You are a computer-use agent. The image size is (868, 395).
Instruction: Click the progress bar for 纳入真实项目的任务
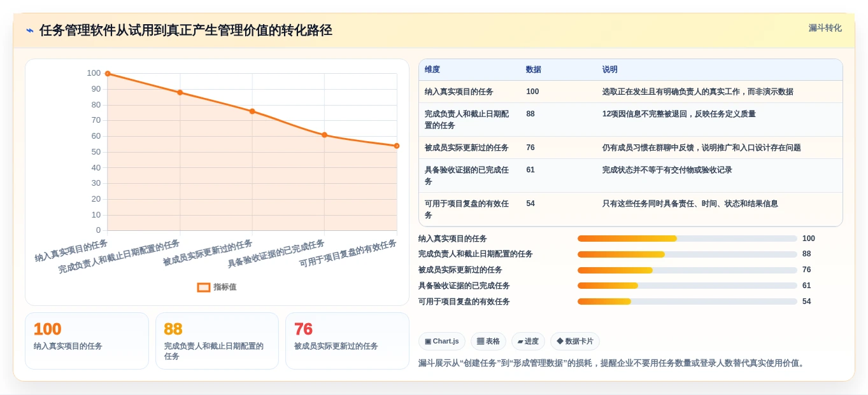click(687, 239)
